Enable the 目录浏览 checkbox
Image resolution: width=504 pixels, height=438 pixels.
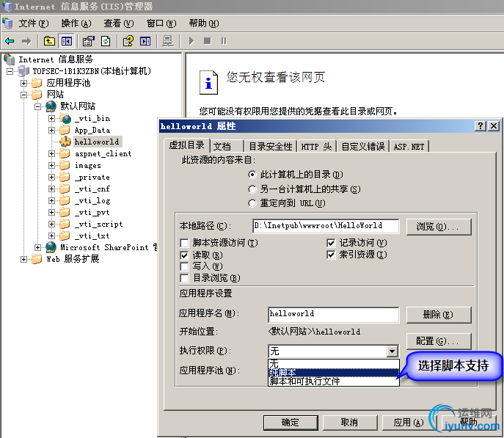(184, 278)
